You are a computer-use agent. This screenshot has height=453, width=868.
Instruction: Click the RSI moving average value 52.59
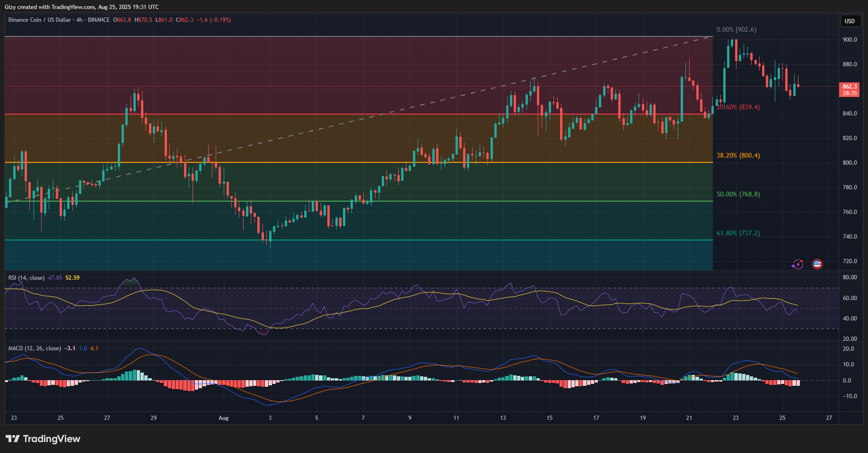pyautogui.click(x=72, y=278)
